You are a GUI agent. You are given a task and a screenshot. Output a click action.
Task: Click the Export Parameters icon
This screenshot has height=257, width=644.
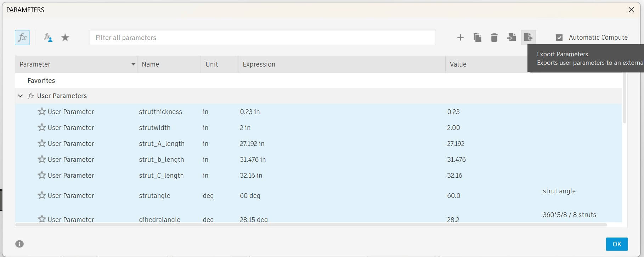tap(528, 37)
